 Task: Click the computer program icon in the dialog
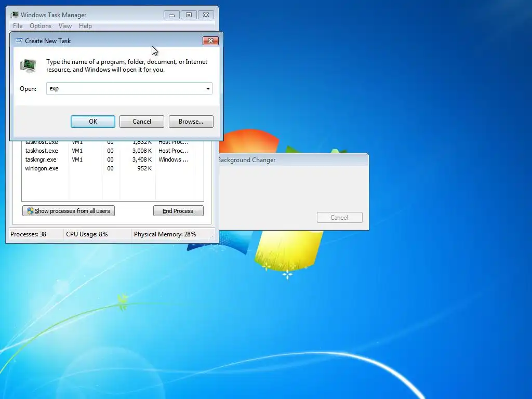click(28, 65)
